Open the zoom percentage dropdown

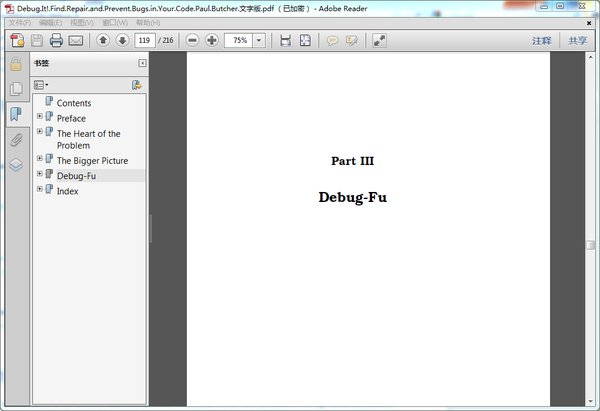[259, 40]
